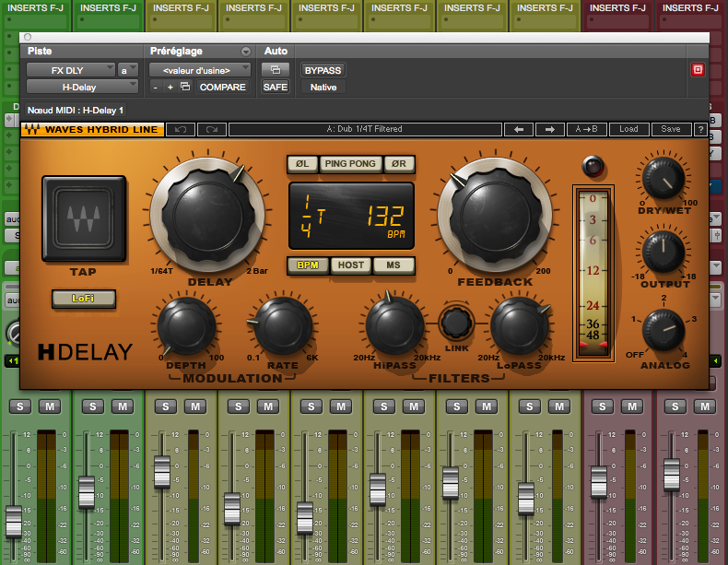
Task: Click the 1/4T delay value display
Action: (x=312, y=216)
